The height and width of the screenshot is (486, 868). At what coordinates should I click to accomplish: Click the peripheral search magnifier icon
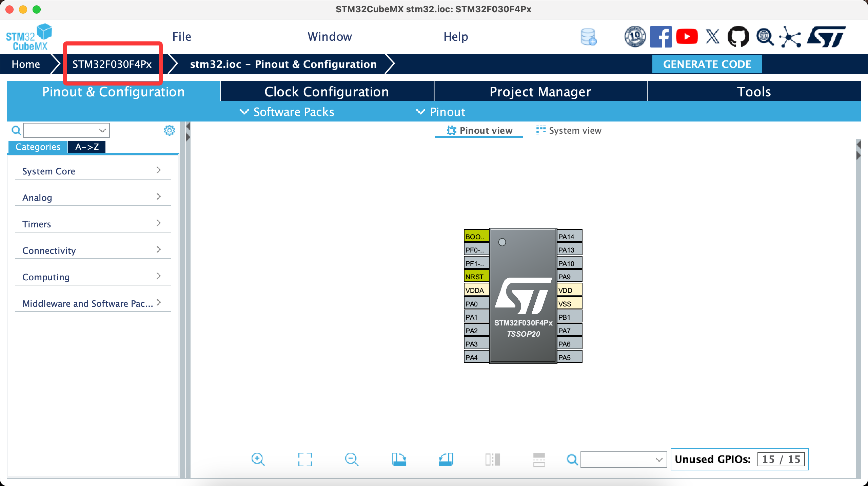[x=16, y=130]
